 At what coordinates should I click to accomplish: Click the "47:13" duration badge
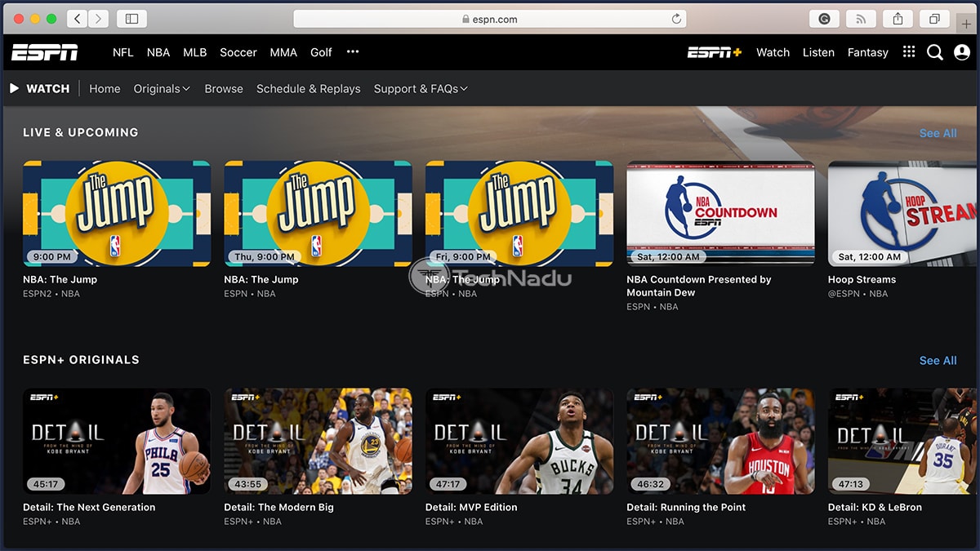tap(851, 483)
